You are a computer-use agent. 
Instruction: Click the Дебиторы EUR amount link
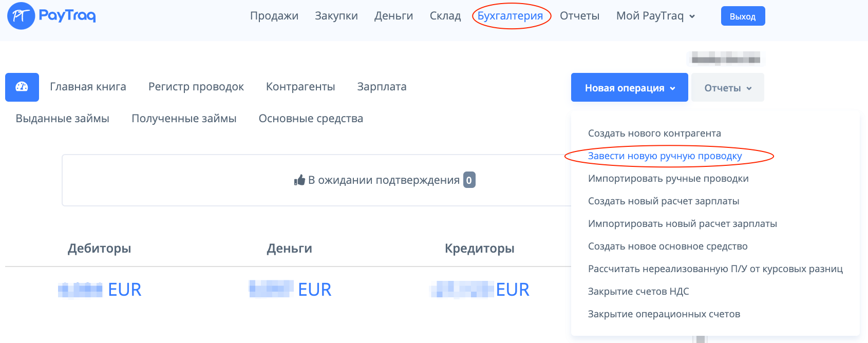coord(100,290)
